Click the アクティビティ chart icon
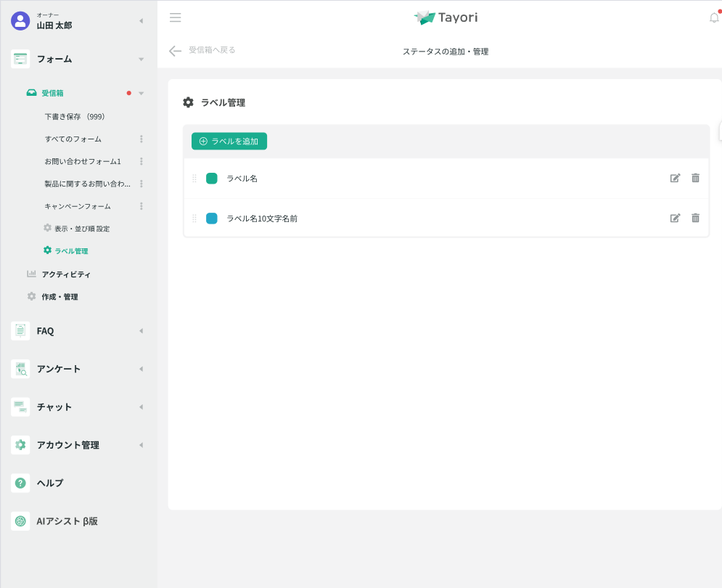This screenshot has width=722, height=588. pyautogui.click(x=31, y=274)
